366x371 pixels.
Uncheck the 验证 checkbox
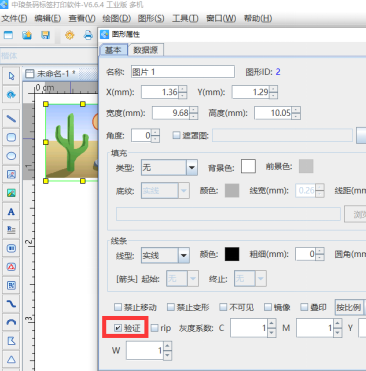pos(118,328)
